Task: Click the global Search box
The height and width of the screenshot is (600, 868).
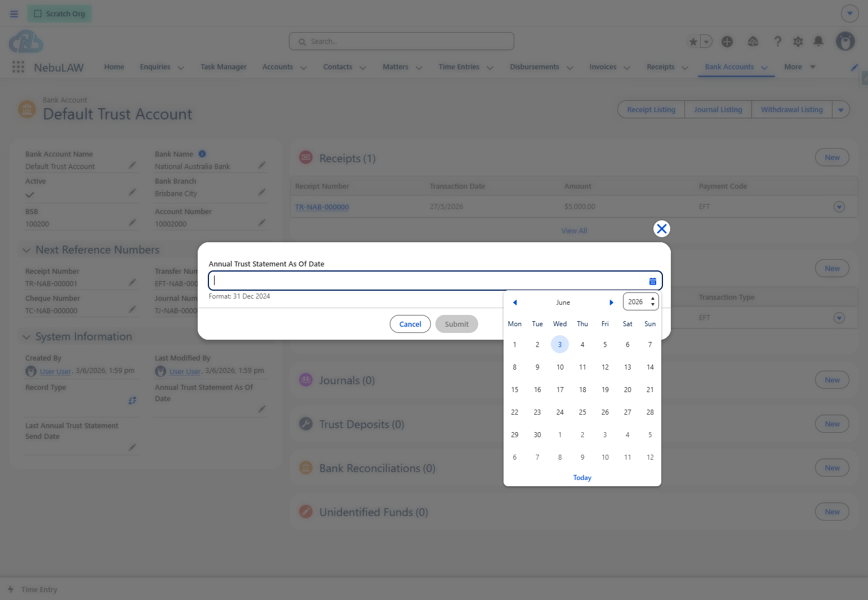Action: [402, 41]
